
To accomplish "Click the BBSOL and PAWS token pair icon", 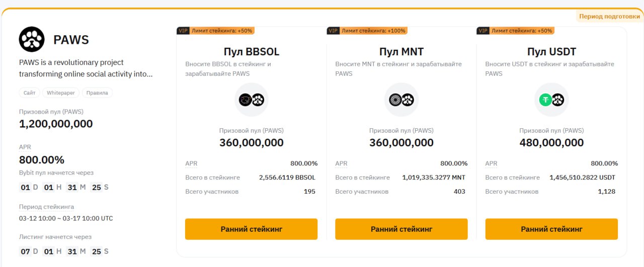I will tap(252, 100).
